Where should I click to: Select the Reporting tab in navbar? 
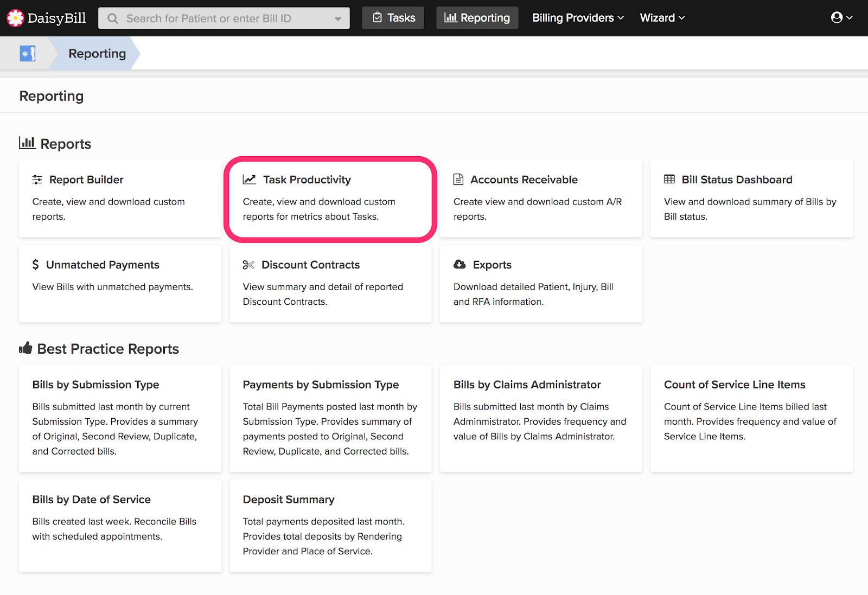[477, 18]
